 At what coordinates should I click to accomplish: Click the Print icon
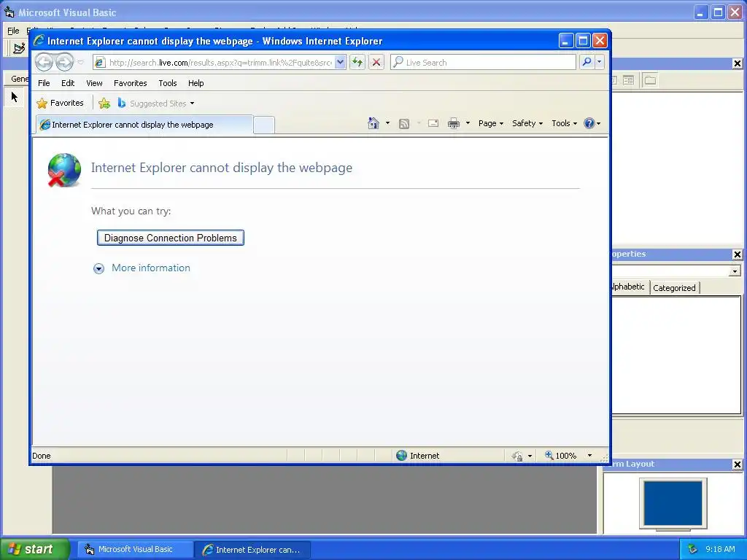coord(454,124)
